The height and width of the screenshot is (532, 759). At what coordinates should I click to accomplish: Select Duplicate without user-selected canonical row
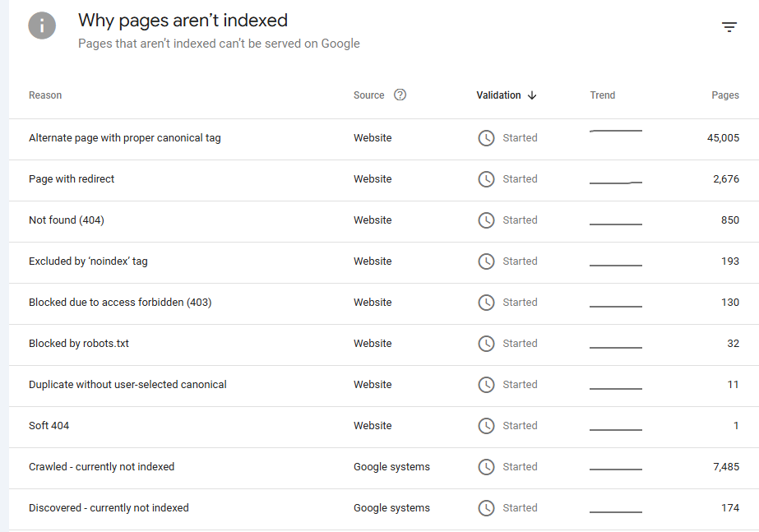[127, 385]
